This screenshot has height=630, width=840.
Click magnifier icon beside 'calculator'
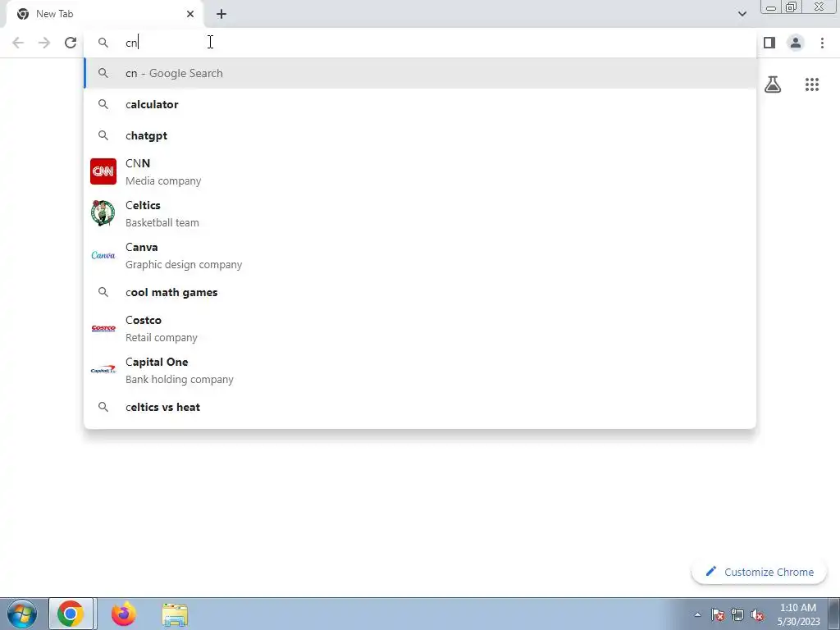[103, 104]
